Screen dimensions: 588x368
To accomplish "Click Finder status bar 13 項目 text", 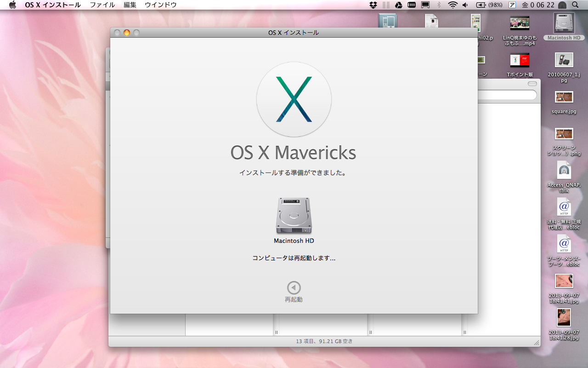I will coord(324,341).
